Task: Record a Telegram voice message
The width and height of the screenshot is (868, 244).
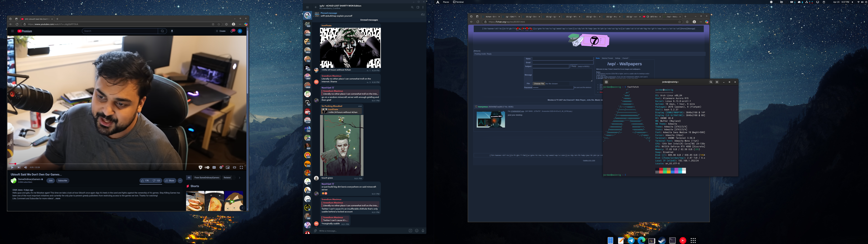Action: click(x=423, y=231)
